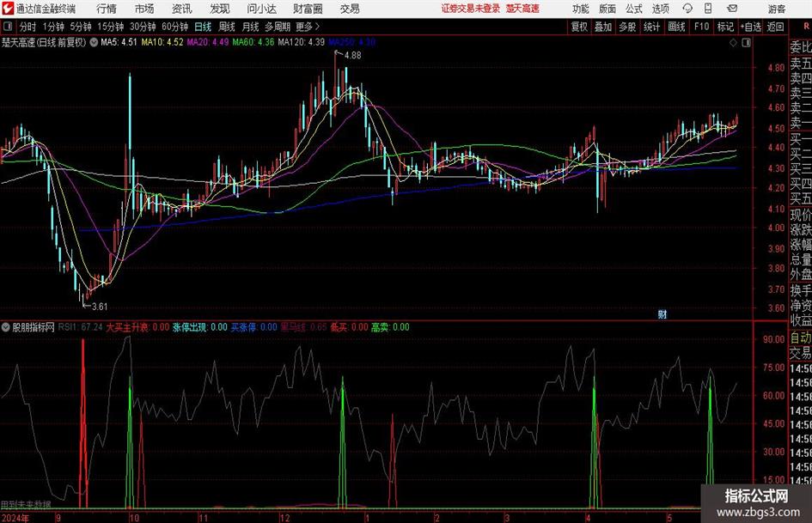Expand the 楚天高速 chart settings dropdown

94,42
